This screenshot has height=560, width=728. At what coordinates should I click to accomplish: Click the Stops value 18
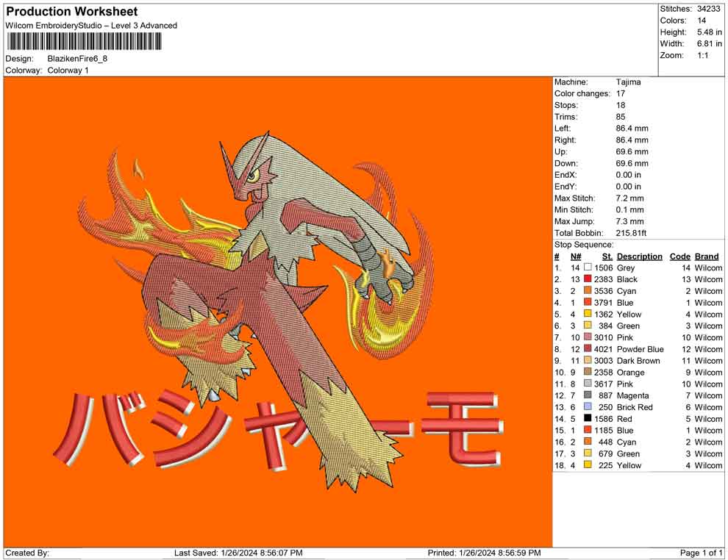click(x=621, y=105)
